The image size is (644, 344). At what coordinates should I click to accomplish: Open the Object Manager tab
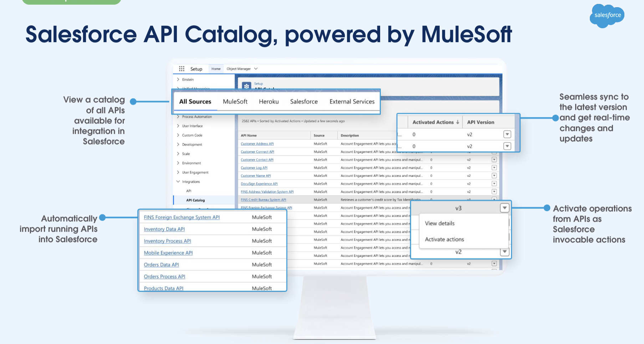239,69
